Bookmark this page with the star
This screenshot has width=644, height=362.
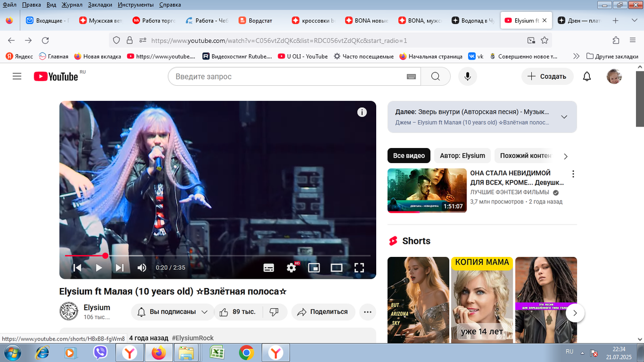pos(545,40)
